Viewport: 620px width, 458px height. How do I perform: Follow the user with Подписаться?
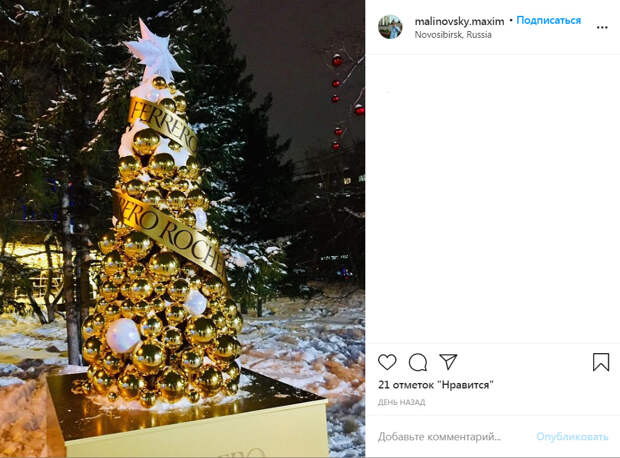(548, 21)
